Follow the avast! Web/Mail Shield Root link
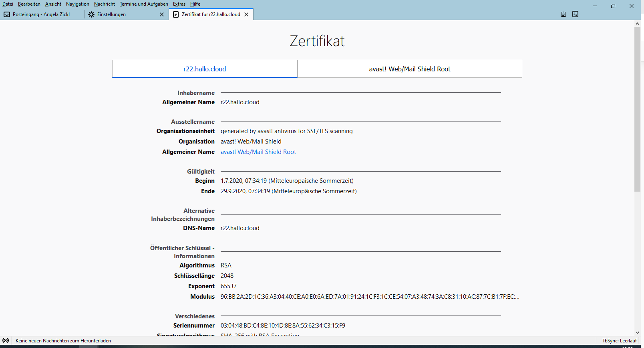This screenshot has width=644, height=348. tap(258, 152)
